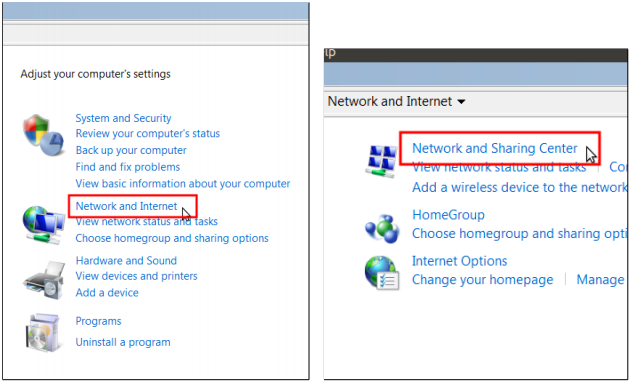
Task: Select Change your homepage link
Action: (483, 279)
